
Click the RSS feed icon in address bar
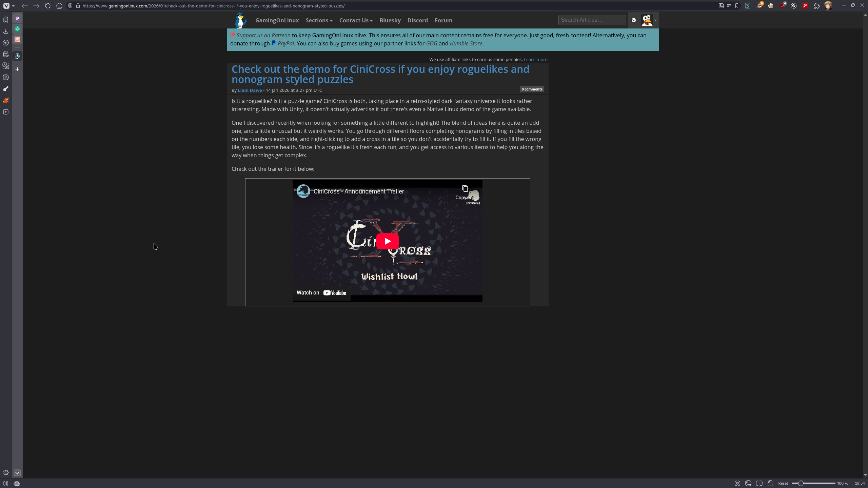point(721,6)
